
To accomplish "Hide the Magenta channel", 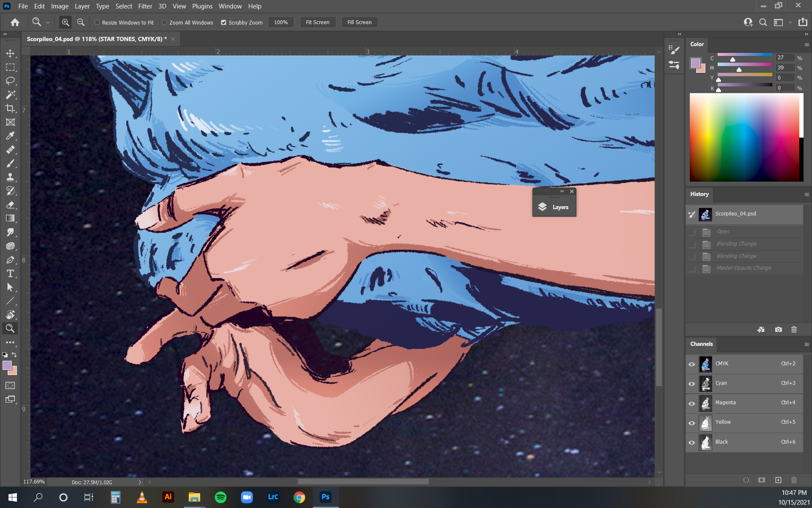I will (692, 403).
